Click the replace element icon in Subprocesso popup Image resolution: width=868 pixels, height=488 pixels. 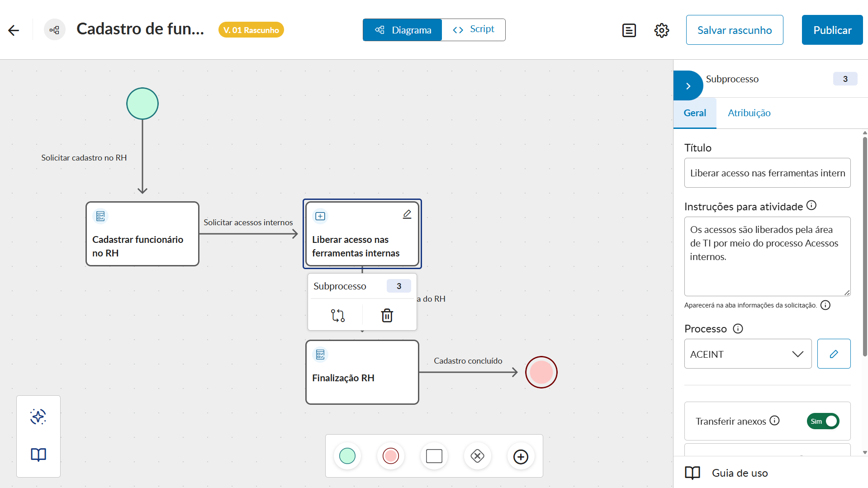(337, 315)
